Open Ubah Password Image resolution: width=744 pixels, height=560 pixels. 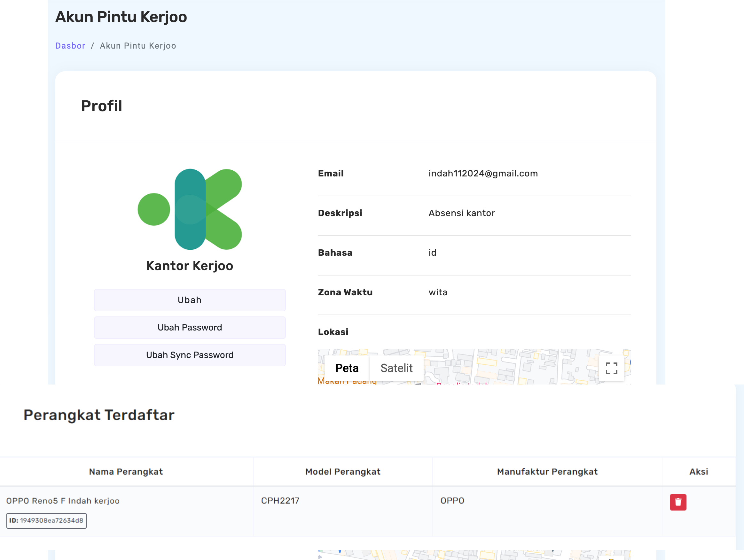tap(190, 328)
